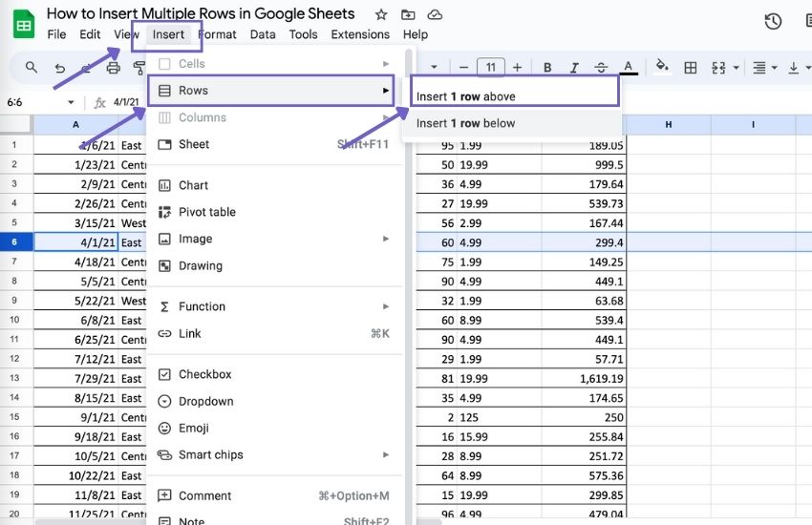The width and height of the screenshot is (812, 525).
Task: Expand the font dropdown arrow before the font size
Action: (434, 67)
